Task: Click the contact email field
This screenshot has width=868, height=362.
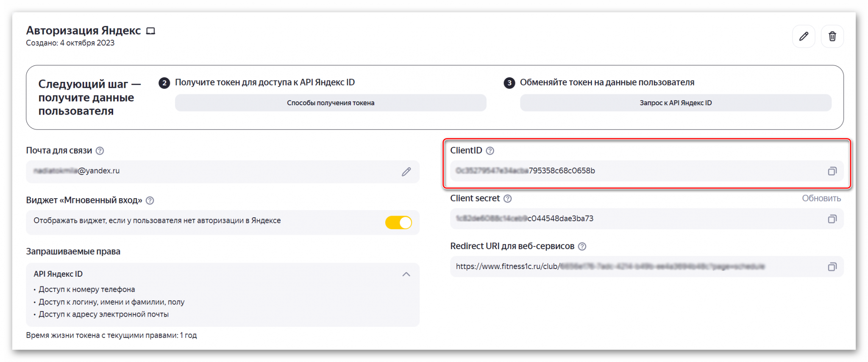Action: click(x=223, y=171)
